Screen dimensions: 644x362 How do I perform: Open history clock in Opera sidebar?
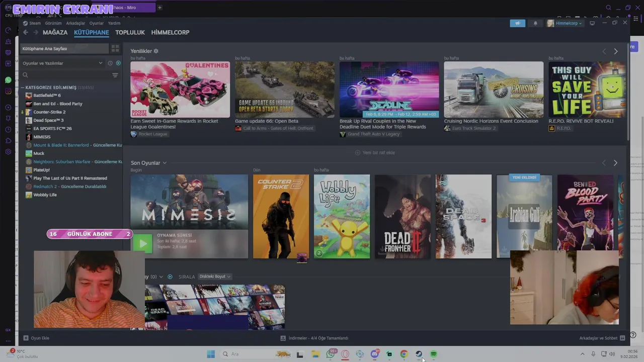pos(8,129)
